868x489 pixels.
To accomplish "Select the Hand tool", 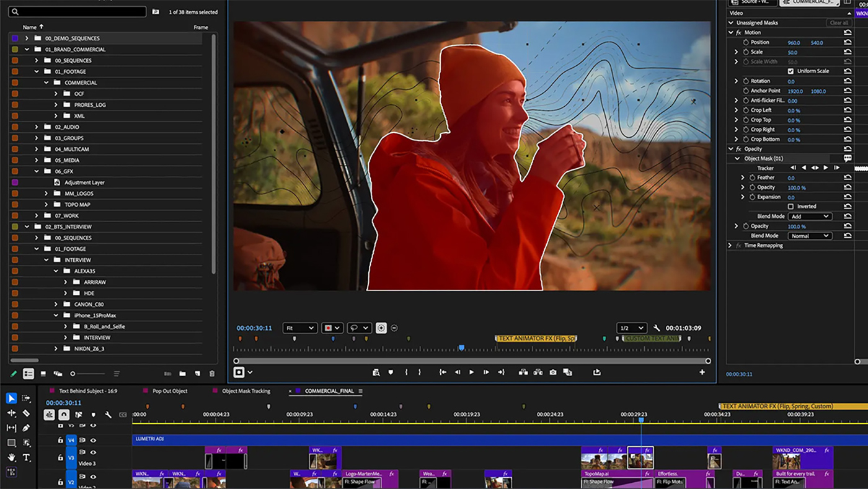I will click(11, 458).
